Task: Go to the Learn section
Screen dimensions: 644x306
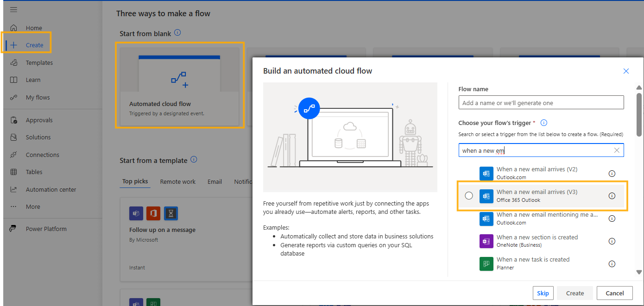Action: click(x=33, y=80)
